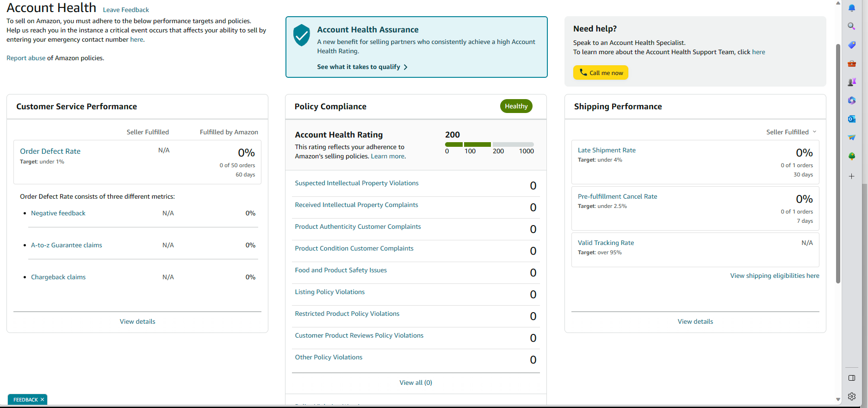Close the FEEDBACK tab with its X

point(42,400)
